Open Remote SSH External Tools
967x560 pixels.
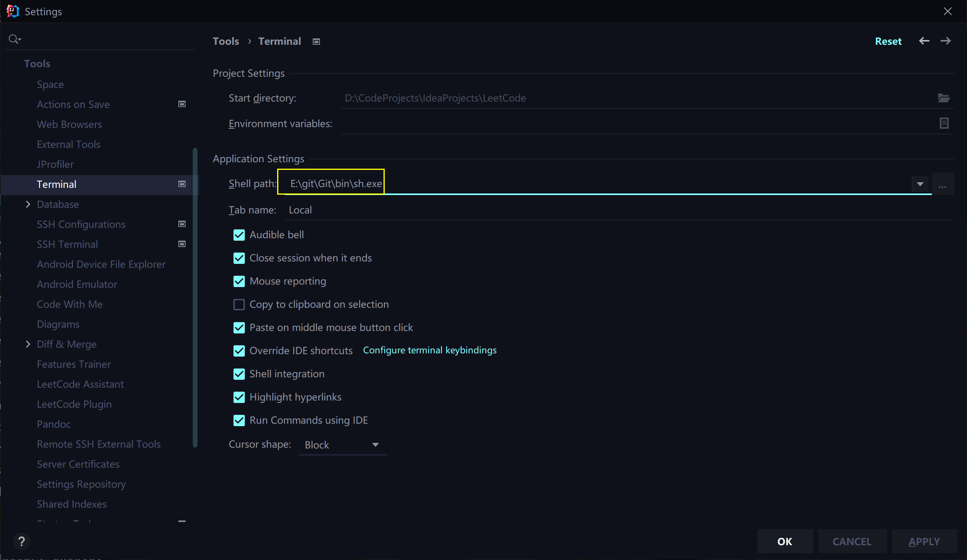pos(99,444)
